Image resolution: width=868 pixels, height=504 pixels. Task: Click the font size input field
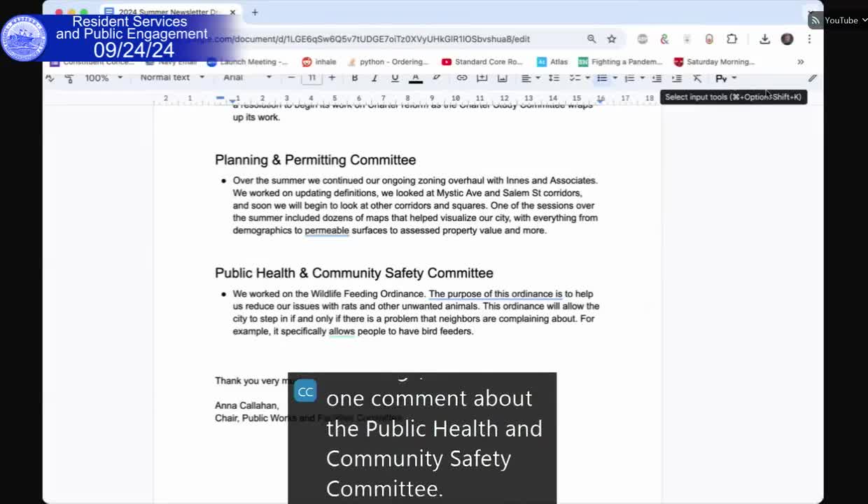(x=311, y=78)
